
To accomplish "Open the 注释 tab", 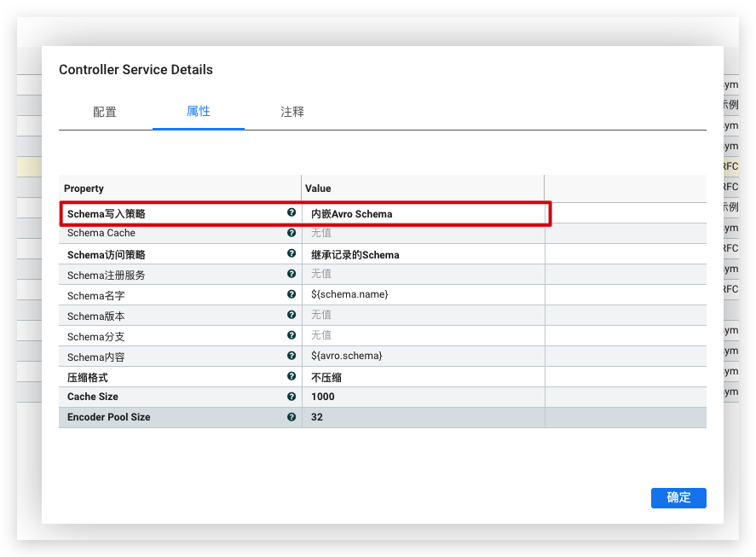I will coord(292,112).
